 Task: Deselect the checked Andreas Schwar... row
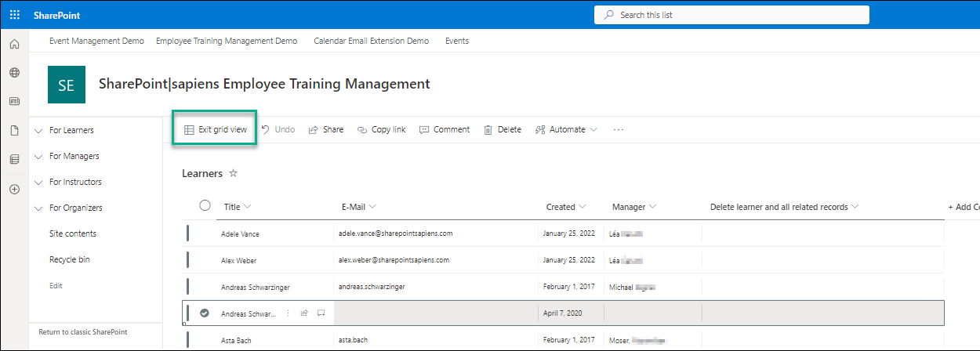point(205,313)
